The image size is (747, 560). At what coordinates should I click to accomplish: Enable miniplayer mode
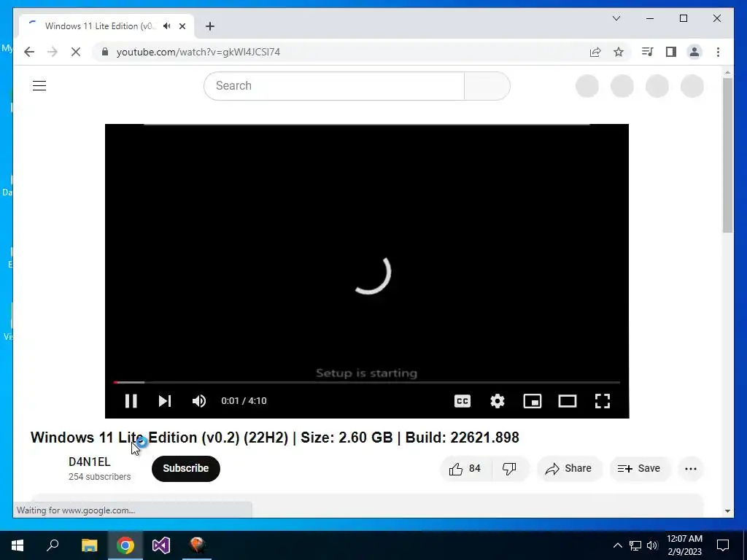[x=532, y=401]
